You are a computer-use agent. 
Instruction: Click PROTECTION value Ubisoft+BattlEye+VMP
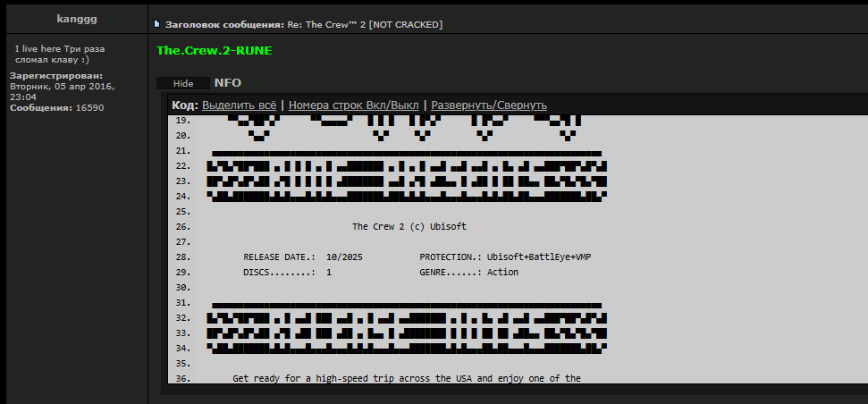point(539,257)
